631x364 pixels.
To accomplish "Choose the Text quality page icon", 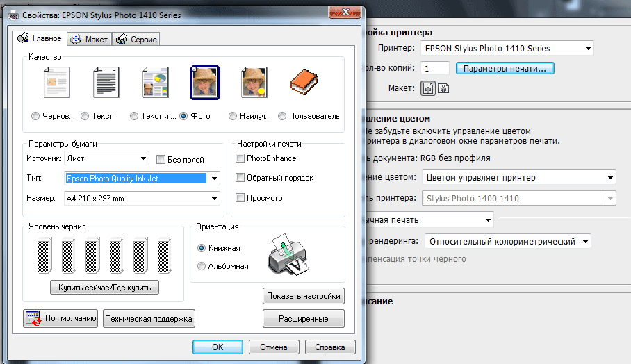I will click(x=106, y=83).
